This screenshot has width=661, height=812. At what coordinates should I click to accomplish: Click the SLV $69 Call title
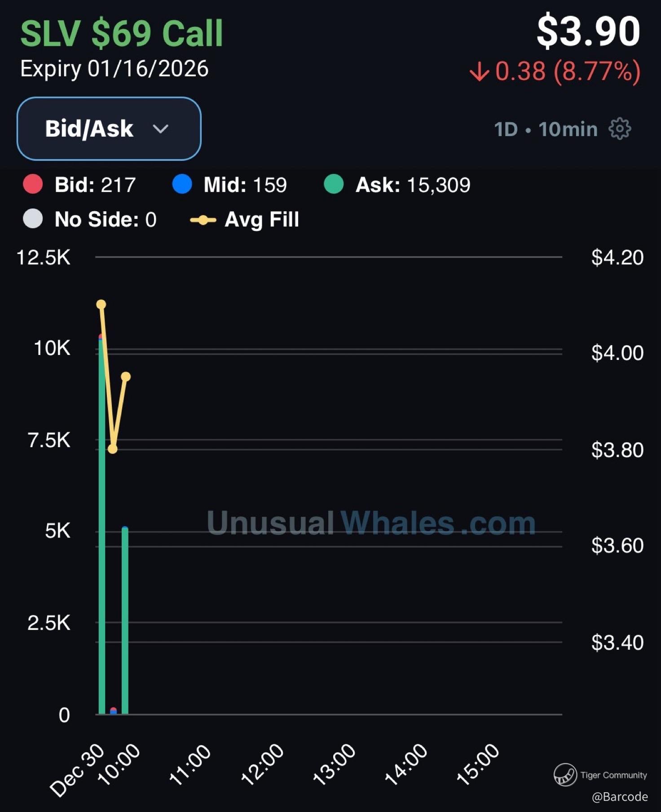122,33
